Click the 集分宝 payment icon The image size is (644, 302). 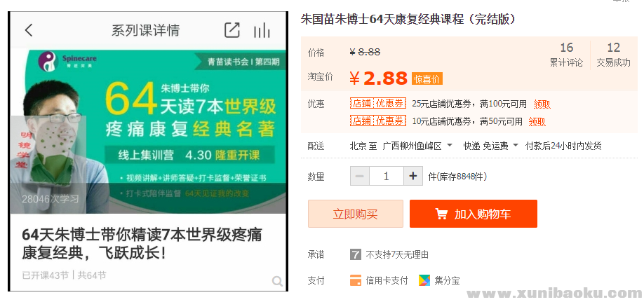pos(424,280)
